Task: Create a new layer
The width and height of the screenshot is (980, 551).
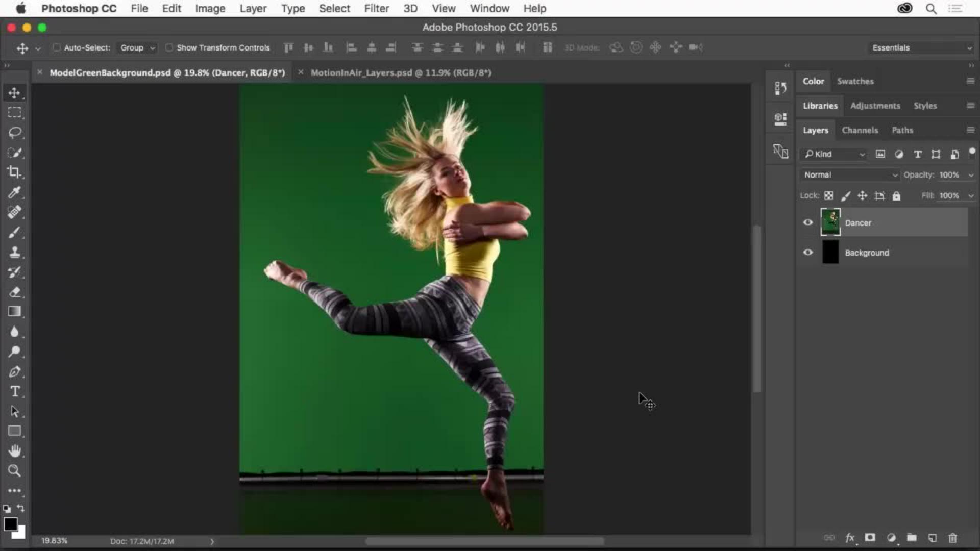Action: coord(932,538)
